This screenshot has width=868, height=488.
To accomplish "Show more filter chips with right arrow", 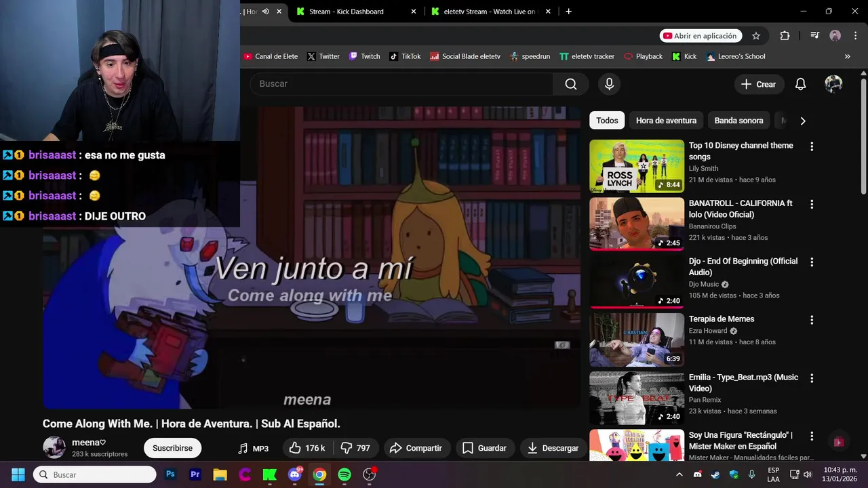I will (x=803, y=121).
